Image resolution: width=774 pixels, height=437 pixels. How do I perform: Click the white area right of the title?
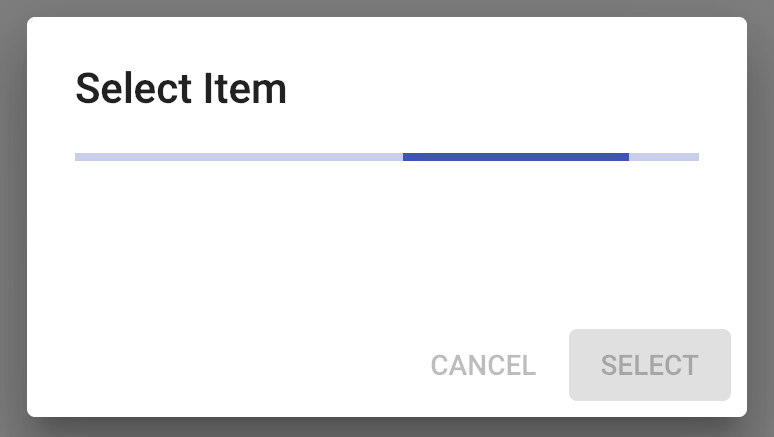500,89
